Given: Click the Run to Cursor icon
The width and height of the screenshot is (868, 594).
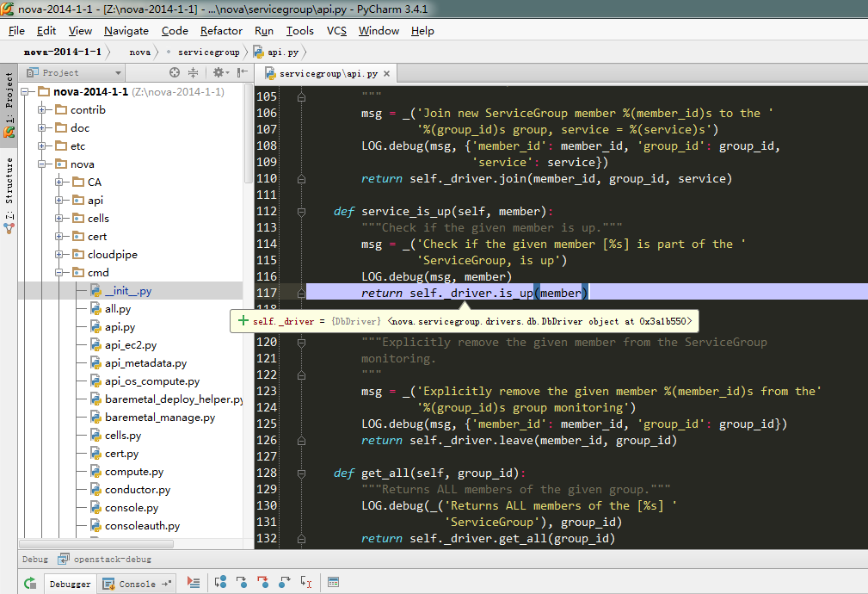Looking at the screenshot, I should (x=306, y=582).
